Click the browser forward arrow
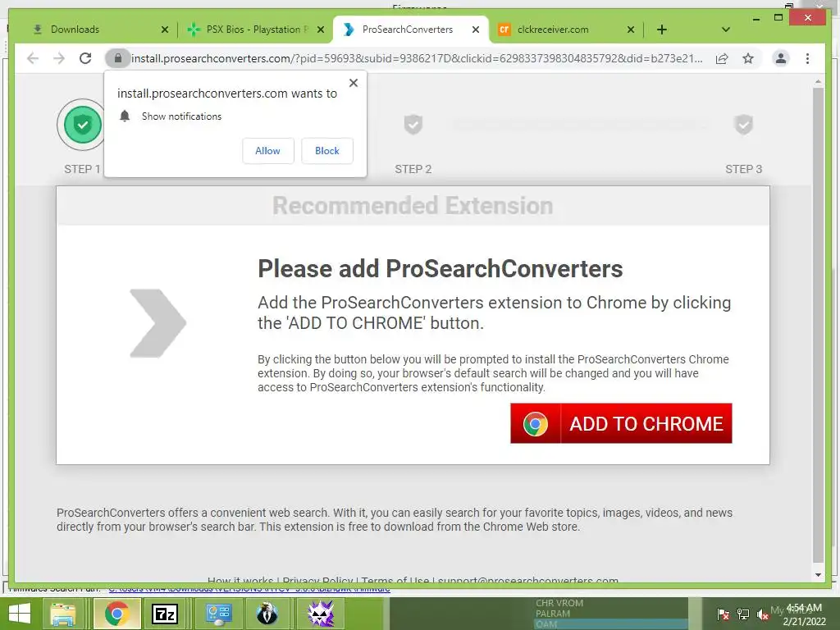This screenshot has height=630, width=840. (59, 58)
